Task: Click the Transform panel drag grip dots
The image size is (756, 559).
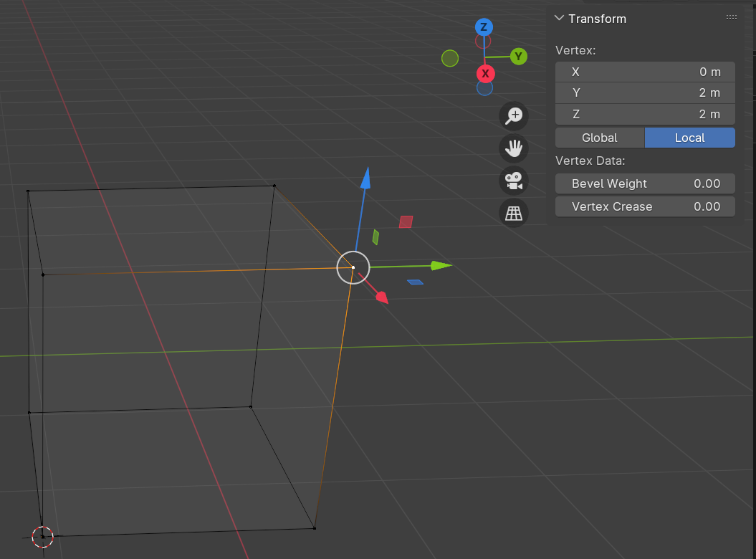Action: point(731,18)
